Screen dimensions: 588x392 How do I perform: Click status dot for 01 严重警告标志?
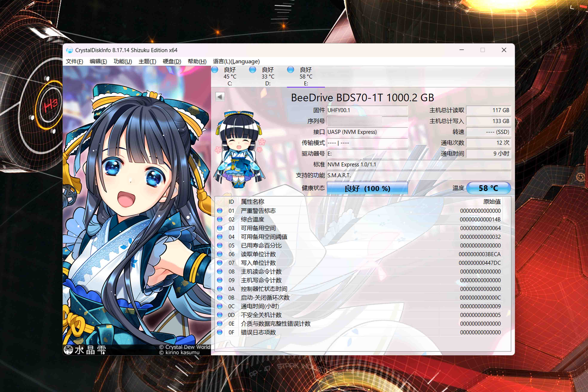pos(220,211)
